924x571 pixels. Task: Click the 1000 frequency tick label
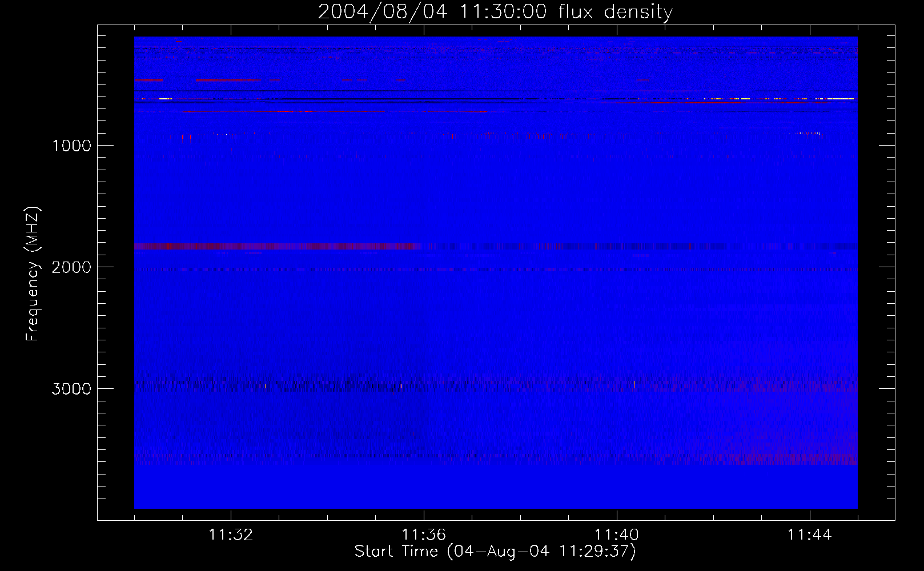click(71, 146)
